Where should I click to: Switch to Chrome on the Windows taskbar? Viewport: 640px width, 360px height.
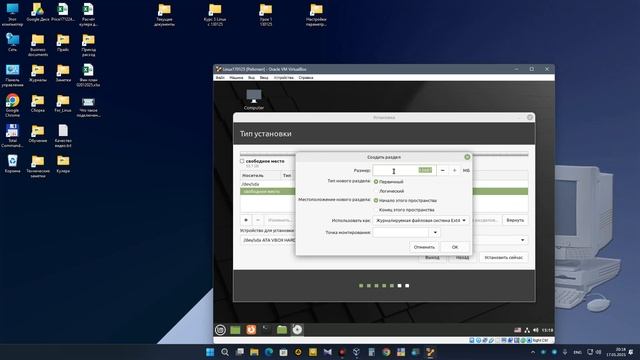point(386,352)
